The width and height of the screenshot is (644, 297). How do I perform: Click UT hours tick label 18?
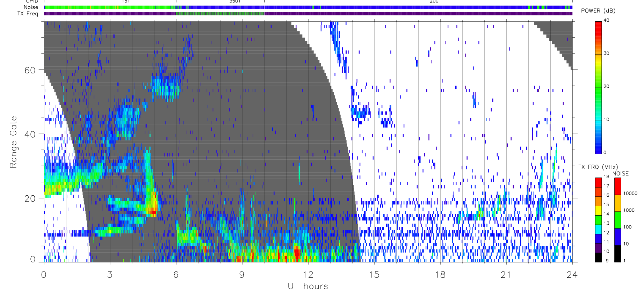[x=440, y=275]
